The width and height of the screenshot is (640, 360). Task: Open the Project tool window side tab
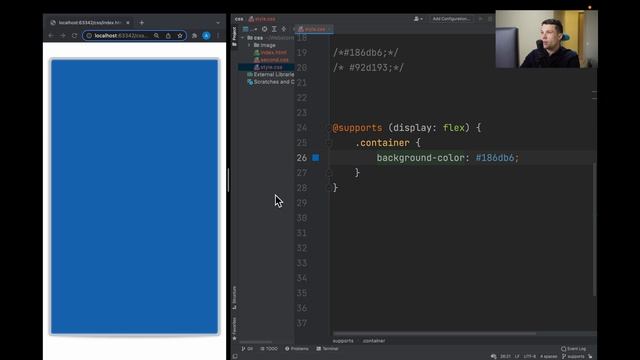[234, 37]
